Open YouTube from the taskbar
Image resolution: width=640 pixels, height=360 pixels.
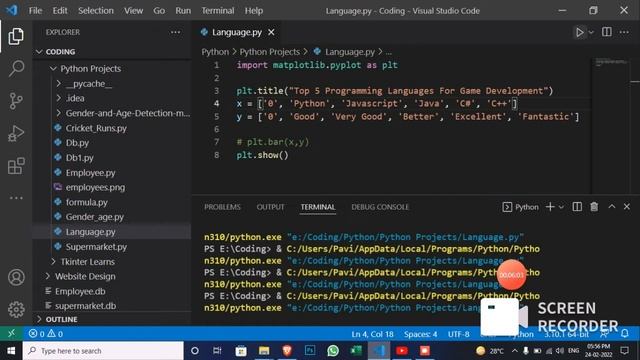click(x=402, y=351)
